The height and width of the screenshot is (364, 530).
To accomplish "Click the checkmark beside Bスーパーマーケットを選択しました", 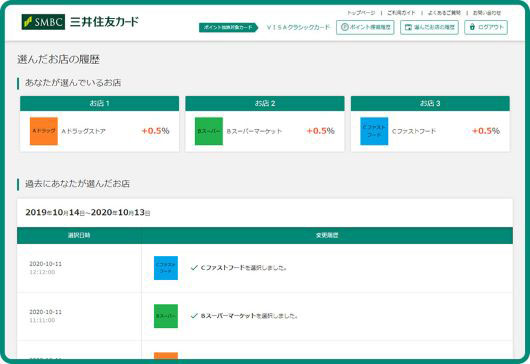I will coord(194,316).
